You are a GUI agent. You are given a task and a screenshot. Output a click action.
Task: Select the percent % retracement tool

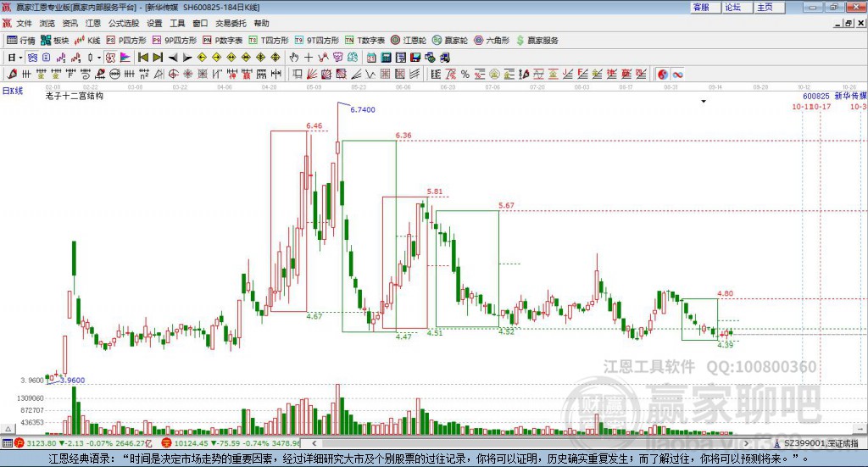465,74
